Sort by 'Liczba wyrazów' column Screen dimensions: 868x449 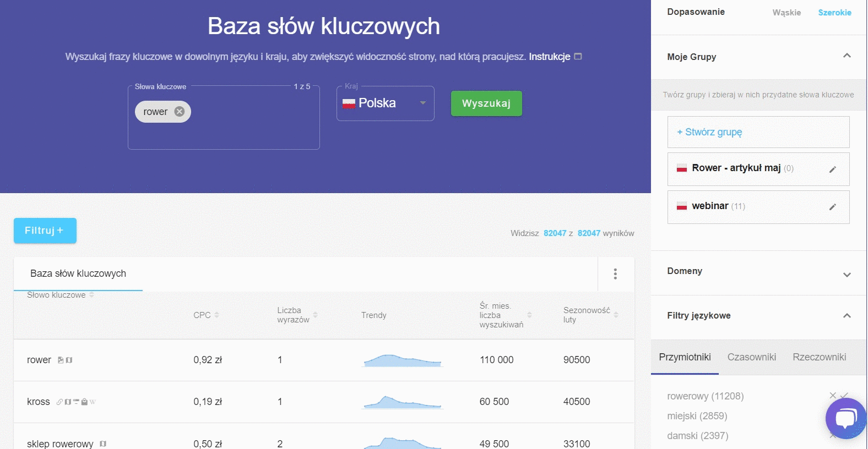(x=315, y=315)
